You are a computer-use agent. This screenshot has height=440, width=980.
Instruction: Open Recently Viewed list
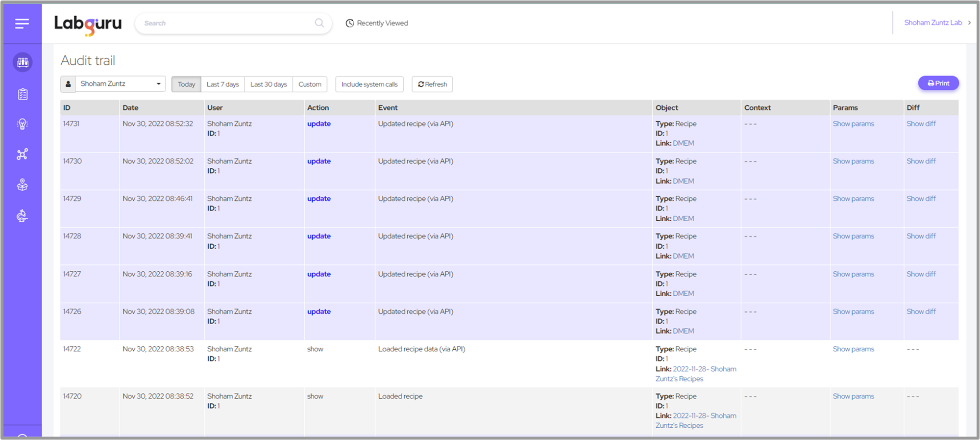coord(377,23)
